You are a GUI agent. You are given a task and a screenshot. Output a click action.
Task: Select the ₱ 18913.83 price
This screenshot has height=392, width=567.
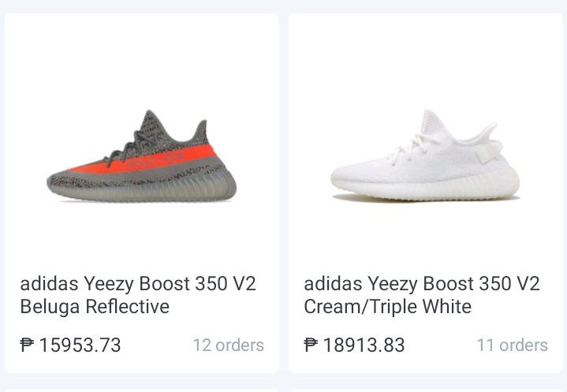coord(354,345)
